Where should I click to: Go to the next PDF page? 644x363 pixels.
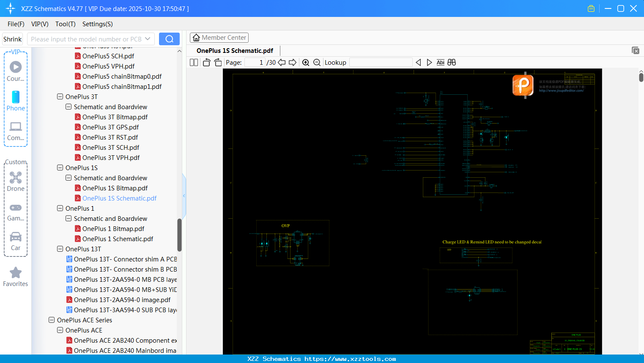(x=293, y=62)
